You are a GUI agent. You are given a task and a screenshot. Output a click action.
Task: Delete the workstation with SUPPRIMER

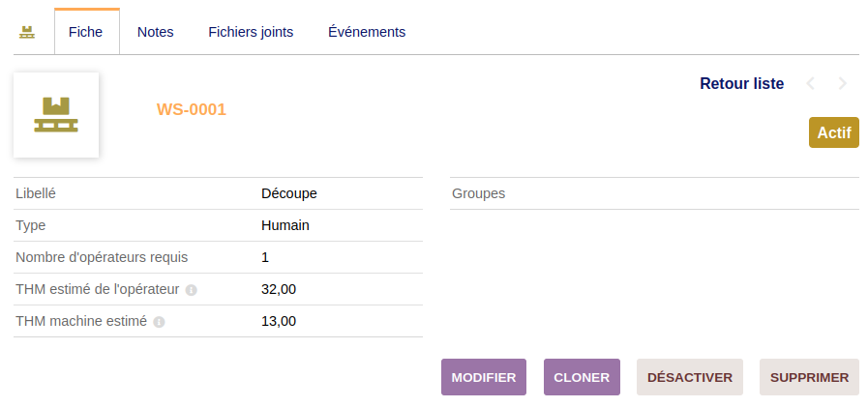click(809, 377)
